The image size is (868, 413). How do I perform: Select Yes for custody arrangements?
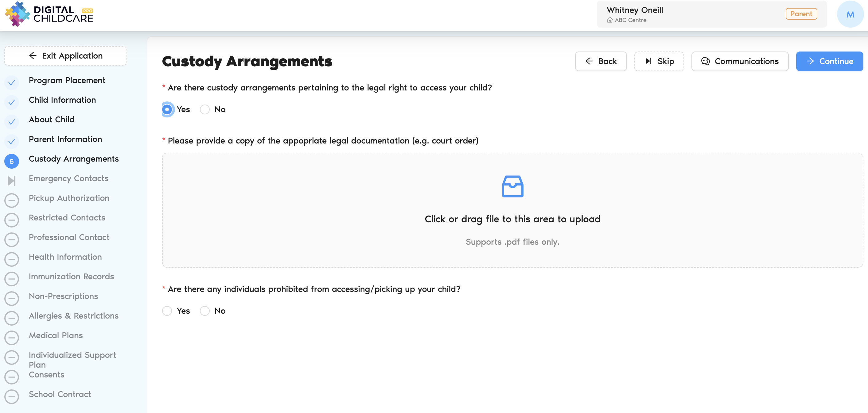[x=167, y=109]
